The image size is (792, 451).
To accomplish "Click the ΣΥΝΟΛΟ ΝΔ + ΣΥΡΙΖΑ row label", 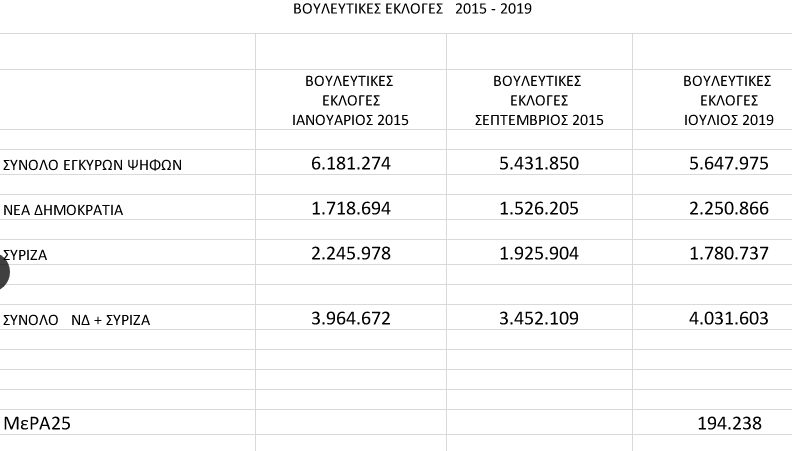I will [x=77, y=320].
